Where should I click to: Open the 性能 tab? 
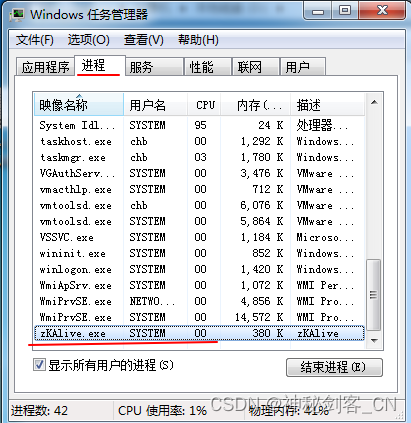pos(208,67)
